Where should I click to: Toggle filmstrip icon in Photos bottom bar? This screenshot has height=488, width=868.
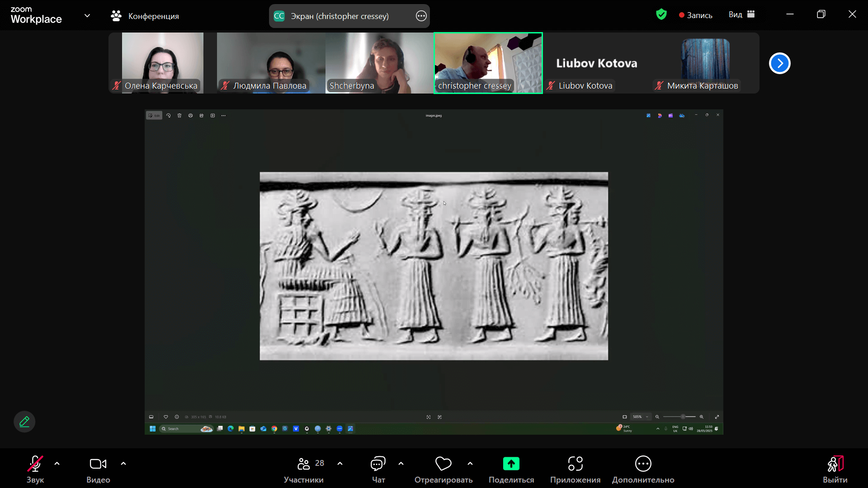(x=151, y=417)
